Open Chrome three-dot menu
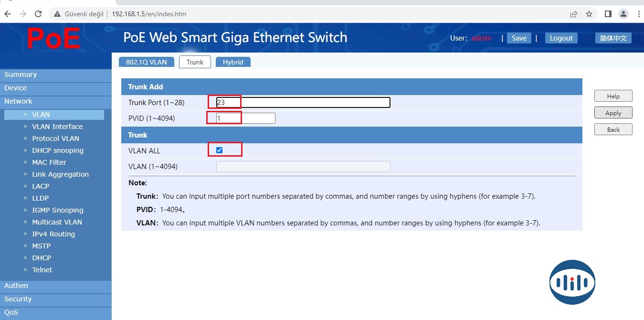This screenshot has height=320, width=644. point(638,14)
